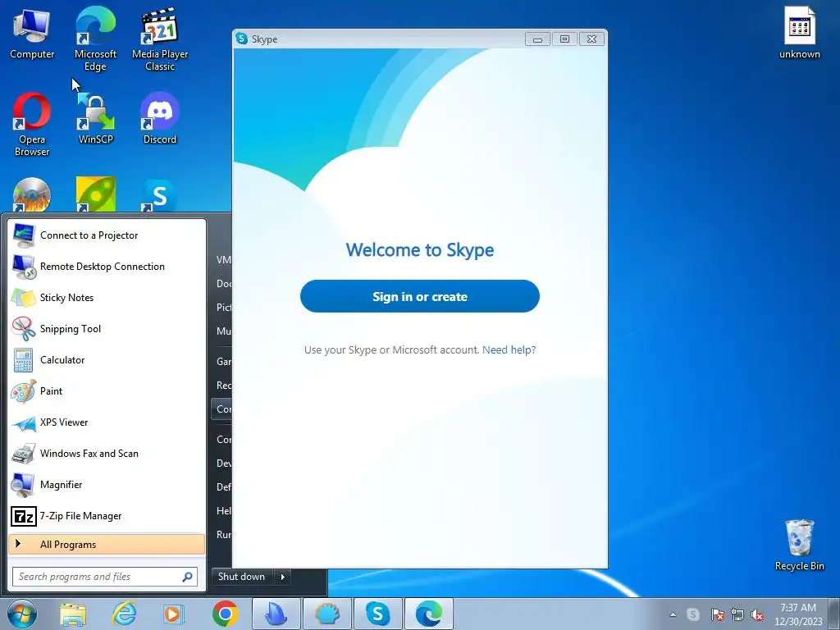Open the Action Center flag tray icon
The image size is (840, 630).
[x=717, y=614]
